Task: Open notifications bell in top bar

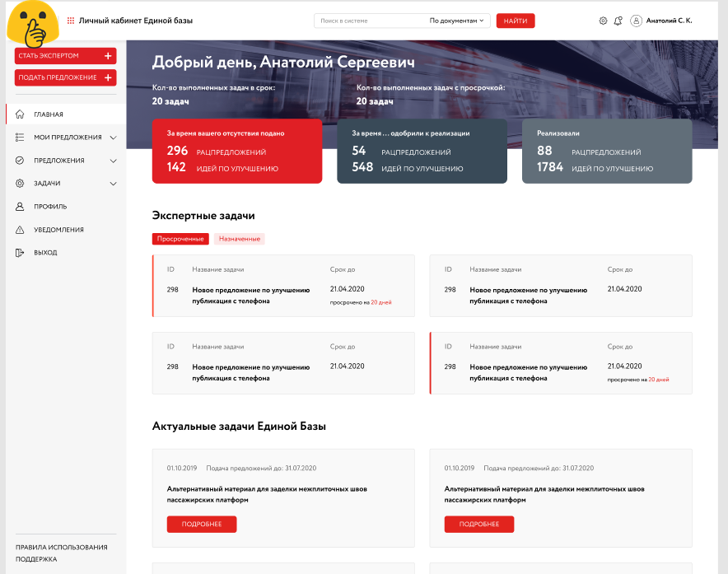Action: 618,21
